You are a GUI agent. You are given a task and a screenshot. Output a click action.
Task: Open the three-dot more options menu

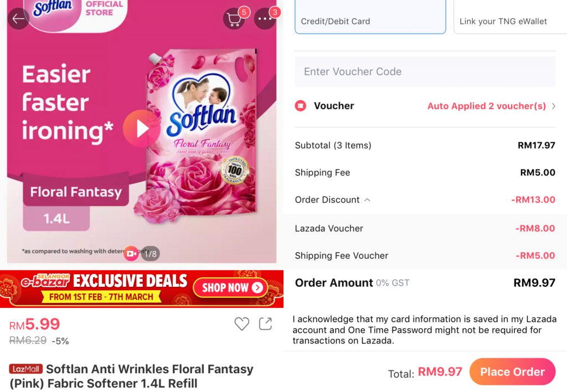265,19
